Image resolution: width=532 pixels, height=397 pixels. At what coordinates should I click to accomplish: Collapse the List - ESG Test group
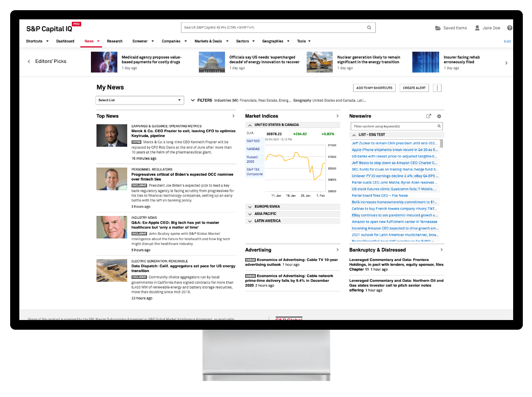pos(354,135)
